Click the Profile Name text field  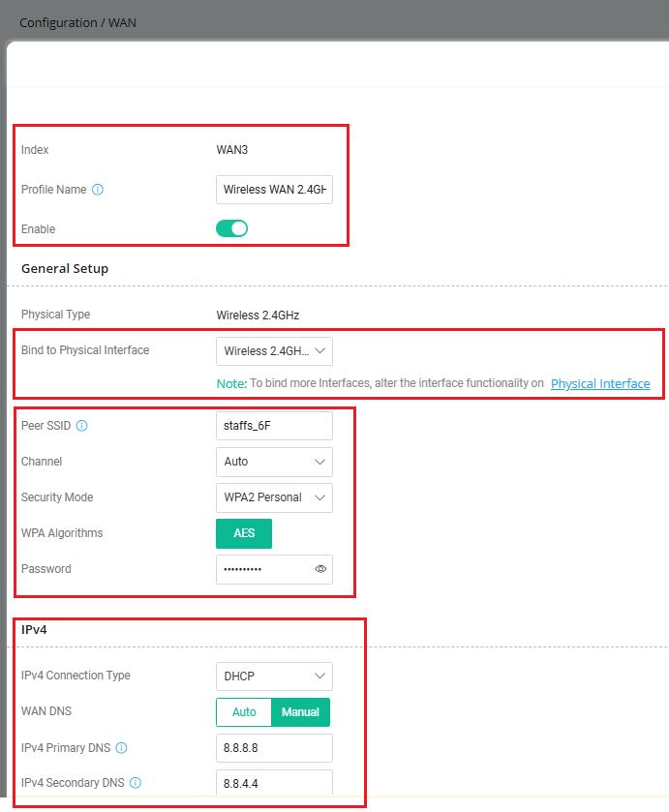pos(274,190)
